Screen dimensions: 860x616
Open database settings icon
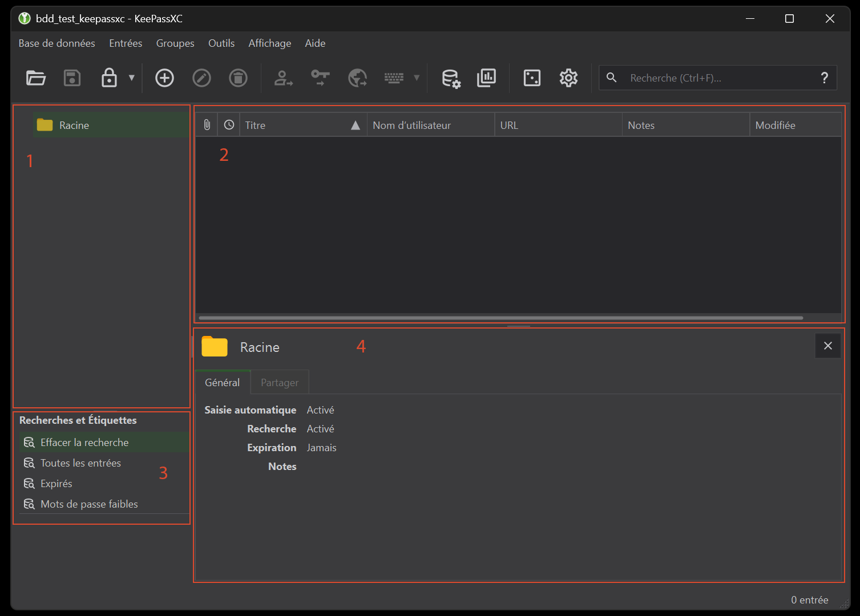click(x=451, y=78)
